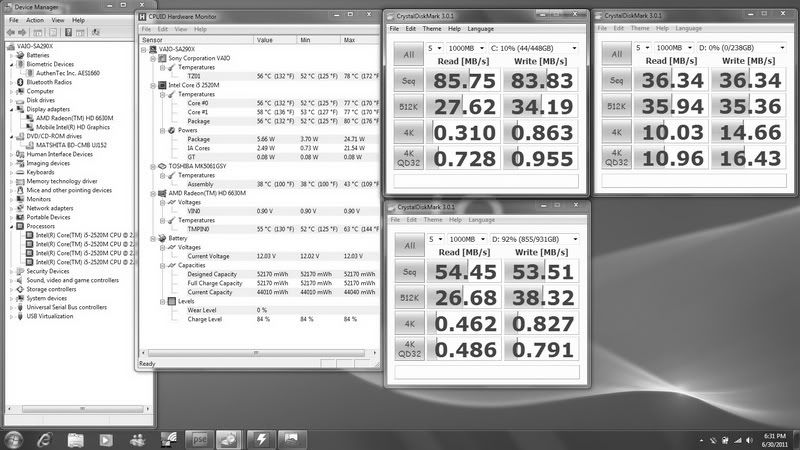Click the Windows Start orb
The width and height of the screenshot is (800, 450).
(x=16, y=439)
